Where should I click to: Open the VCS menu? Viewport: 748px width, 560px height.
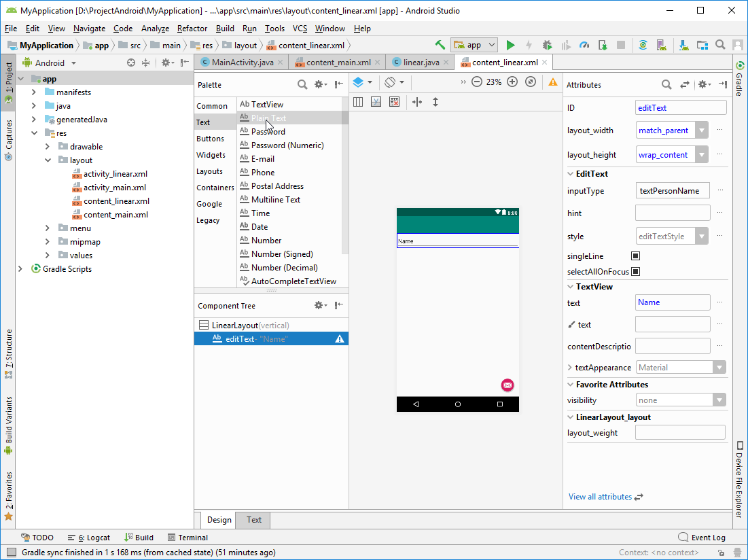300,29
